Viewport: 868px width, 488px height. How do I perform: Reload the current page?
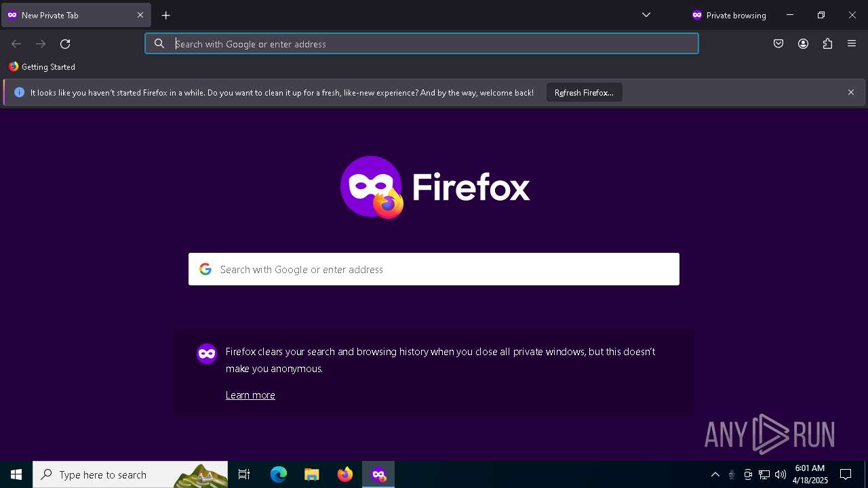point(65,44)
